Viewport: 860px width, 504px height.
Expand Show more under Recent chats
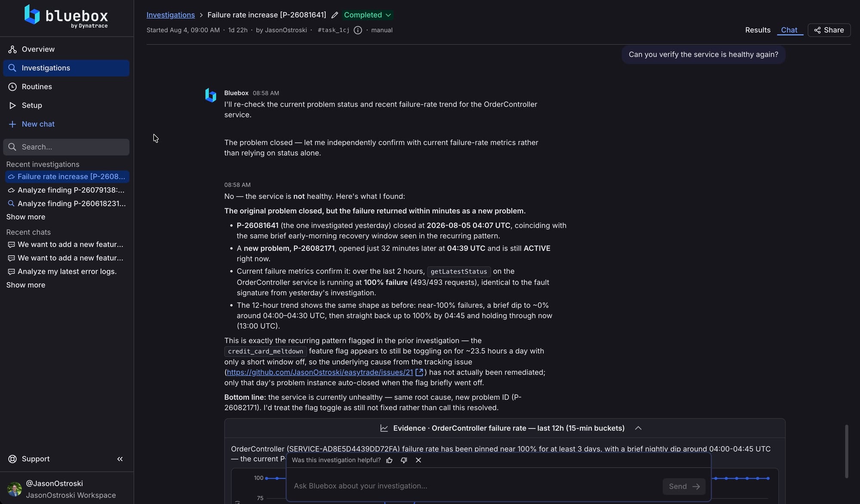pos(26,285)
